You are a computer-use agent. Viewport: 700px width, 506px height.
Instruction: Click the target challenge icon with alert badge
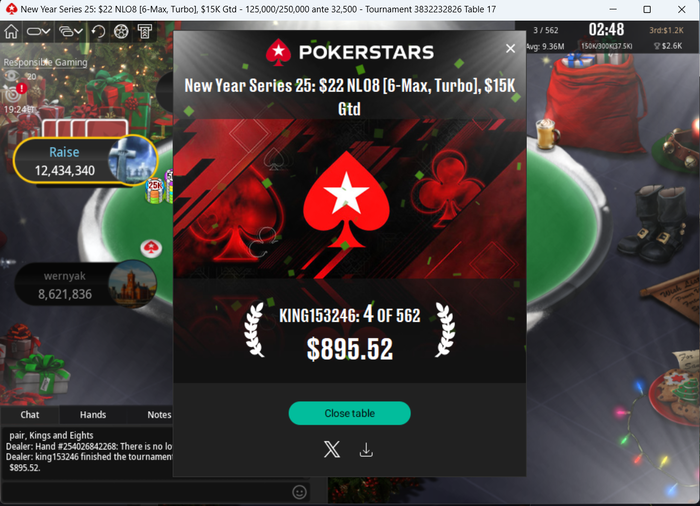[13, 92]
